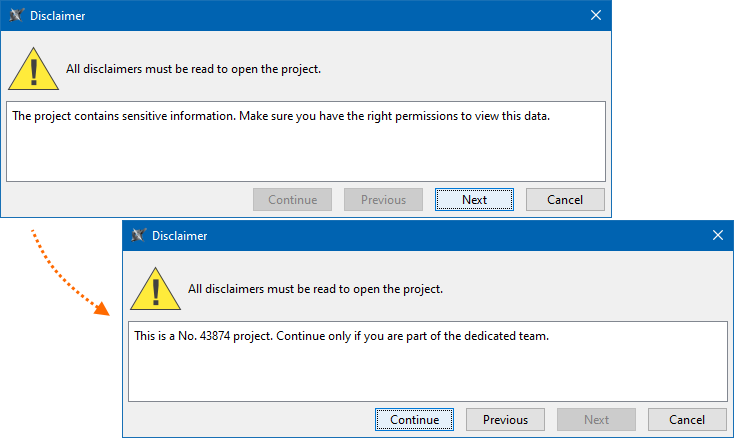Click app logo in No. 43874 dialog title bar
Image resolution: width=734 pixels, height=438 pixels.
click(x=138, y=236)
